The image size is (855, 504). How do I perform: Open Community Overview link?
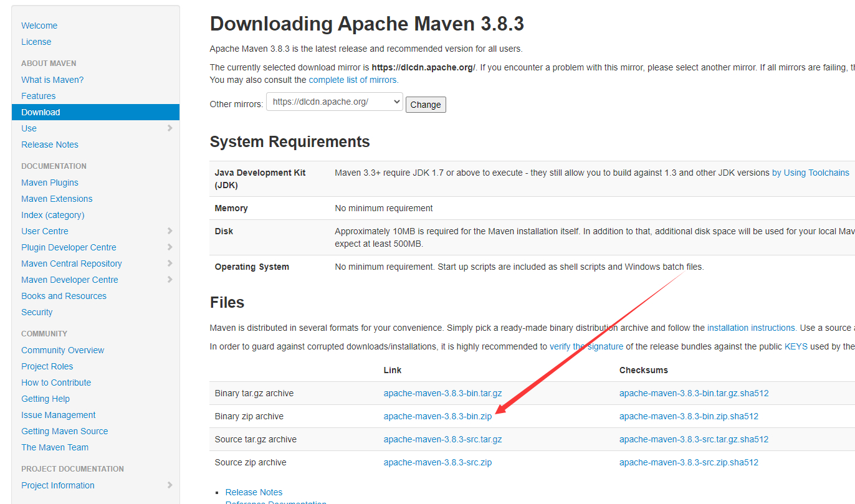63,350
